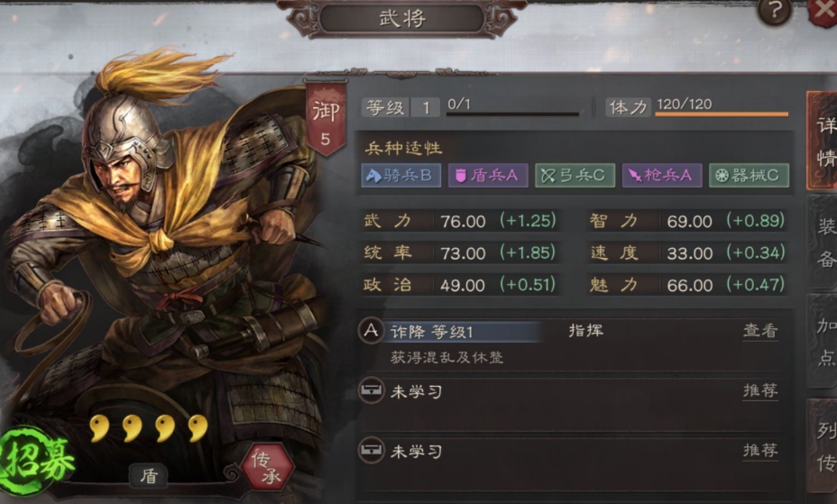Viewport: 837px width, 504px height.
Task: Select the 器械C siege aptitude badge
Action: pos(749,176)
